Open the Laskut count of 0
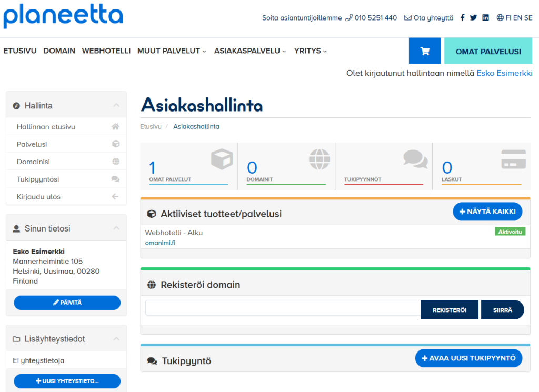The width and height of the screenshot is (539, 392). click(x=447, y=168)
